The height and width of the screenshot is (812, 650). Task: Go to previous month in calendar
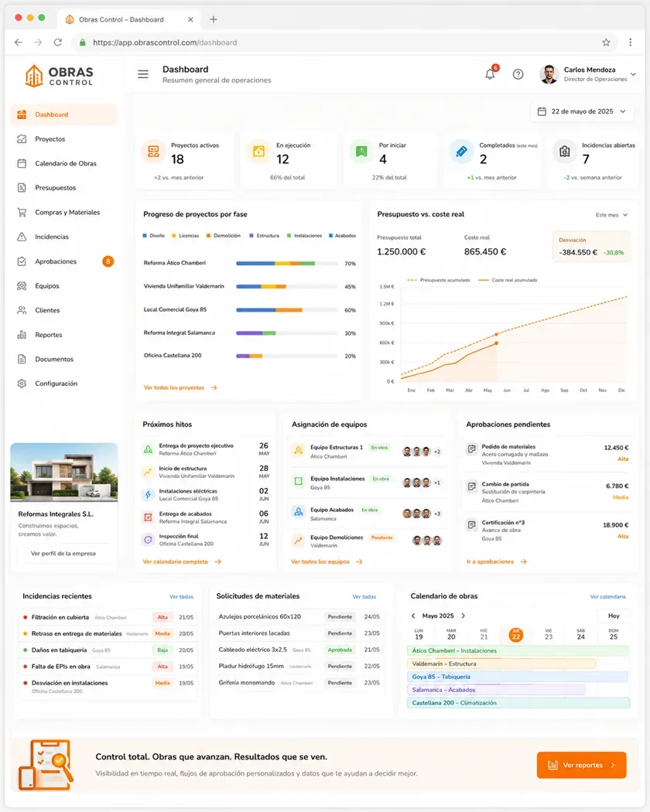click(x=413, y=616)
